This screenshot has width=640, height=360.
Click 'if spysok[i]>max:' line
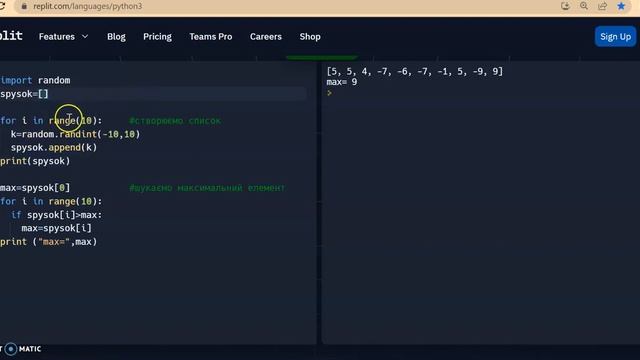click(x=56, y=215)
